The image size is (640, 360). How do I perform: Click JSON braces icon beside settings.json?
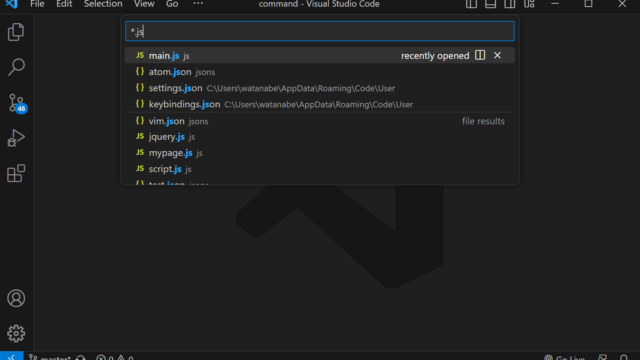(x=140, y=88)
